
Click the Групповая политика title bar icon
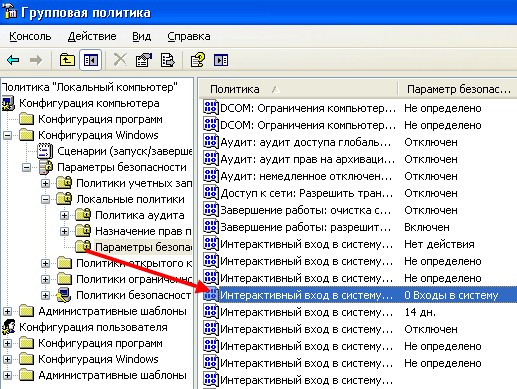point(9,12)
